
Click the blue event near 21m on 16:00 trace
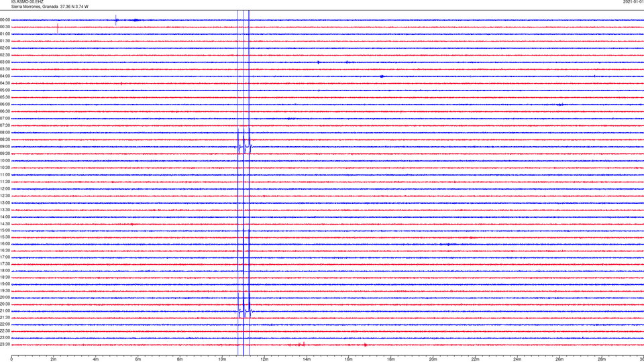pos(447,244)
